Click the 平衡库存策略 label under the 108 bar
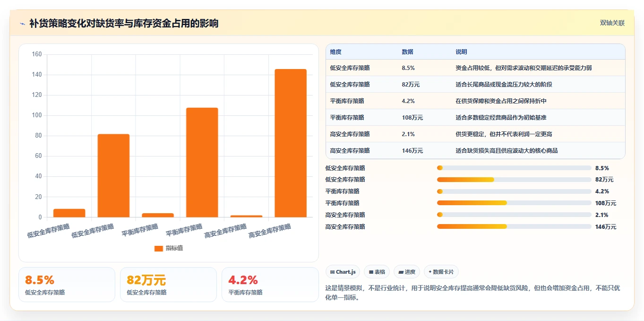This screenshot has width=644, height=321. 184,230
